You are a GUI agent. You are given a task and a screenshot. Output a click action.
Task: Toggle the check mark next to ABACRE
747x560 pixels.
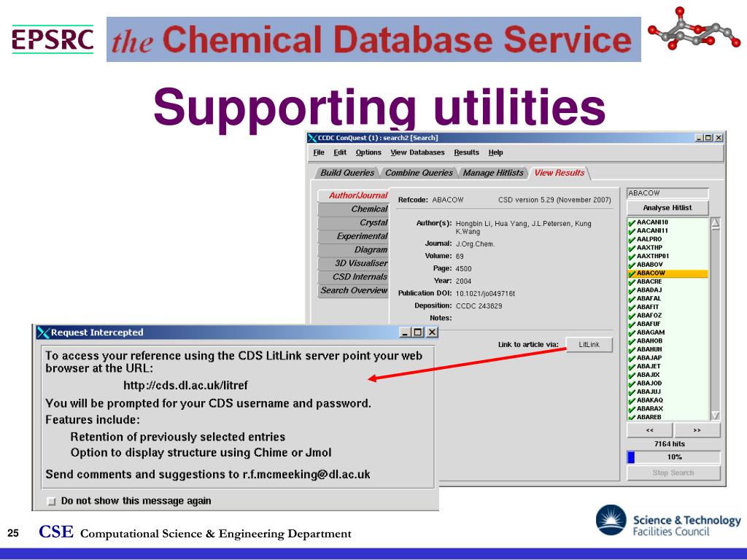click(x=632, y=282)
